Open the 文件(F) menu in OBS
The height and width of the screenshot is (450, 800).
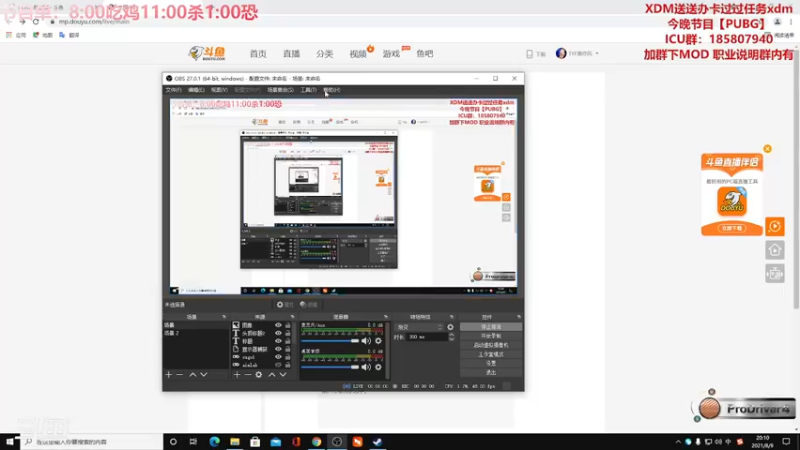pyautogui.click(x=173, y=90)
